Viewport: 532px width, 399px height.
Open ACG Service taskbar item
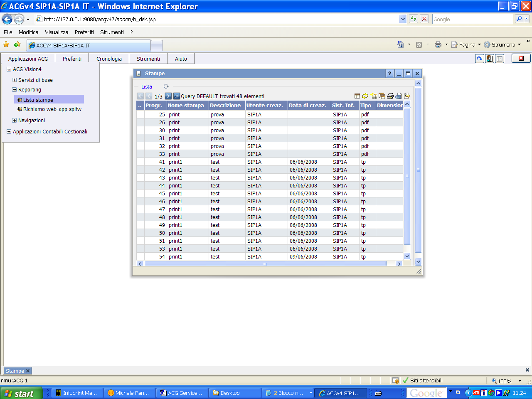[x=182, y=393]
